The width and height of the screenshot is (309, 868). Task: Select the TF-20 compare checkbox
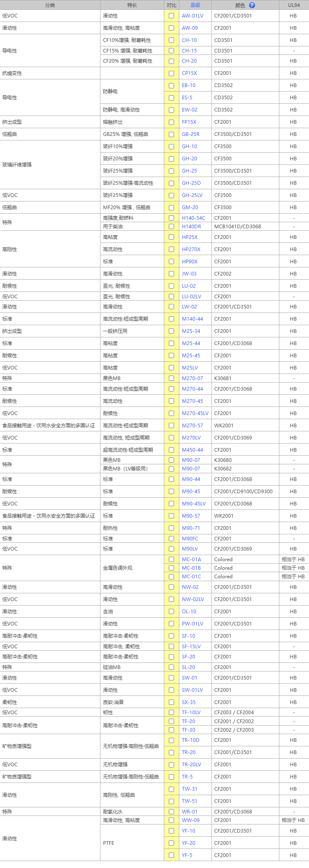(x=171, y=722)
